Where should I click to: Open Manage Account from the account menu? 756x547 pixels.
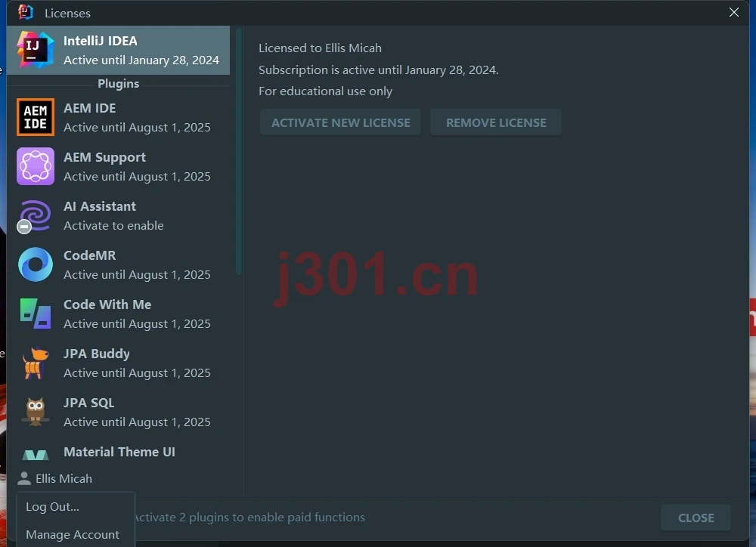[x=73, y=535]
